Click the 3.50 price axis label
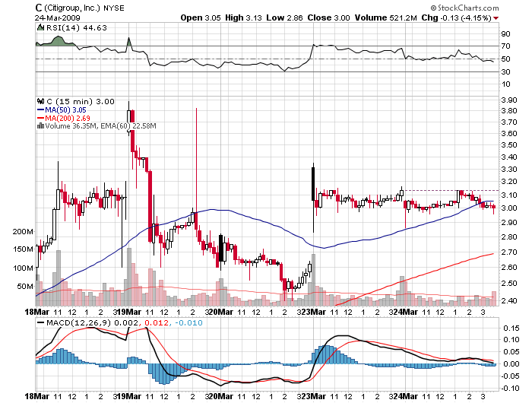Screen dimensions: 532x403 click(509, 145)
